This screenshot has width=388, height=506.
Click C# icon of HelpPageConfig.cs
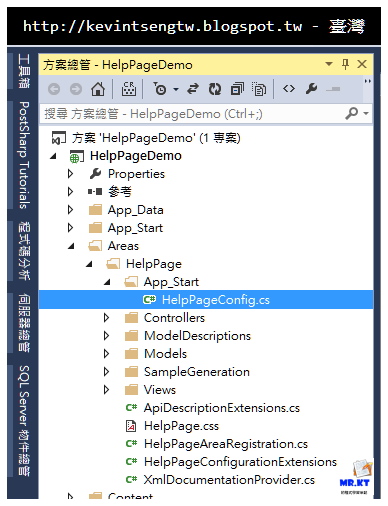(149, 300)
